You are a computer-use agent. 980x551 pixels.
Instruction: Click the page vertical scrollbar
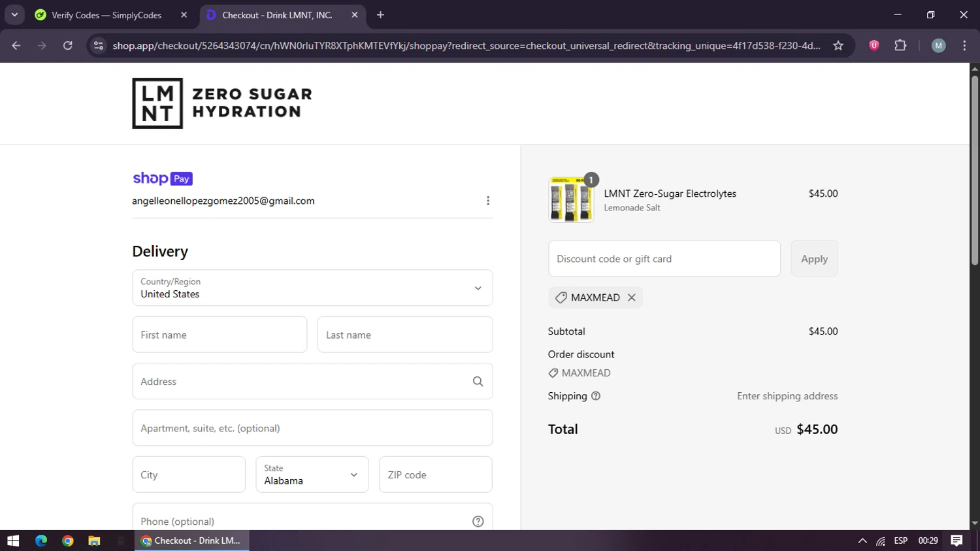pos(975,170)
